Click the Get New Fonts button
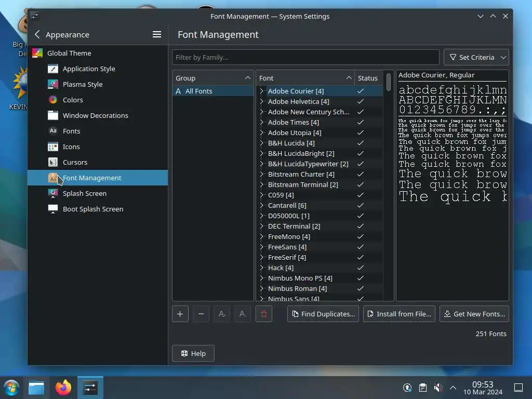Screen dimensions: 532x399 pos(474,314)
